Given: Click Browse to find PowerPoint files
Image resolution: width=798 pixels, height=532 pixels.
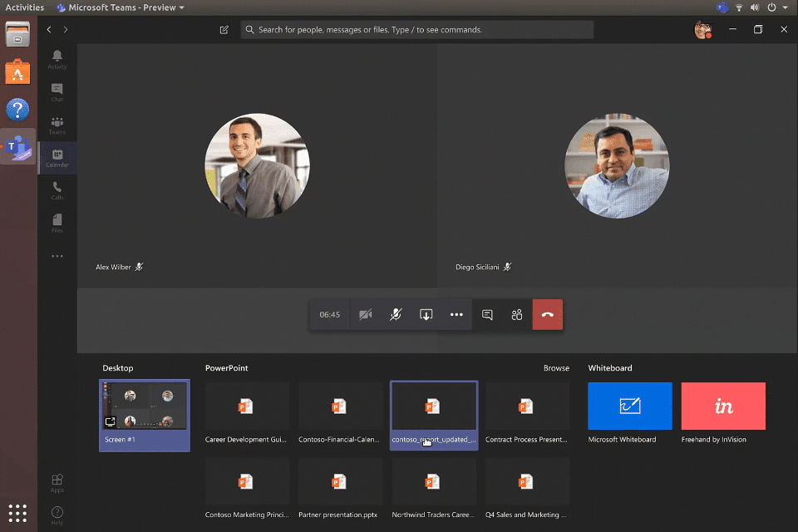Looking at the screenshot, I should (556, 368).
